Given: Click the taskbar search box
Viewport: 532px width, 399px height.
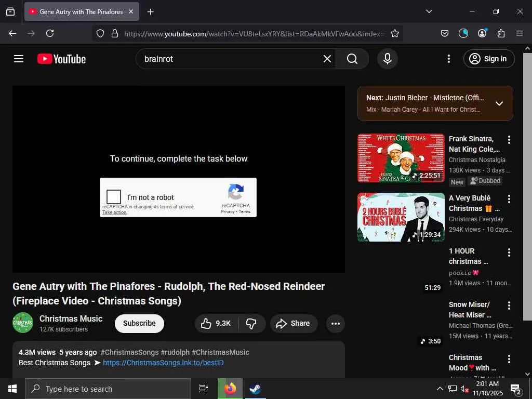Looking at the screenshot, I should tap(108, 389).
